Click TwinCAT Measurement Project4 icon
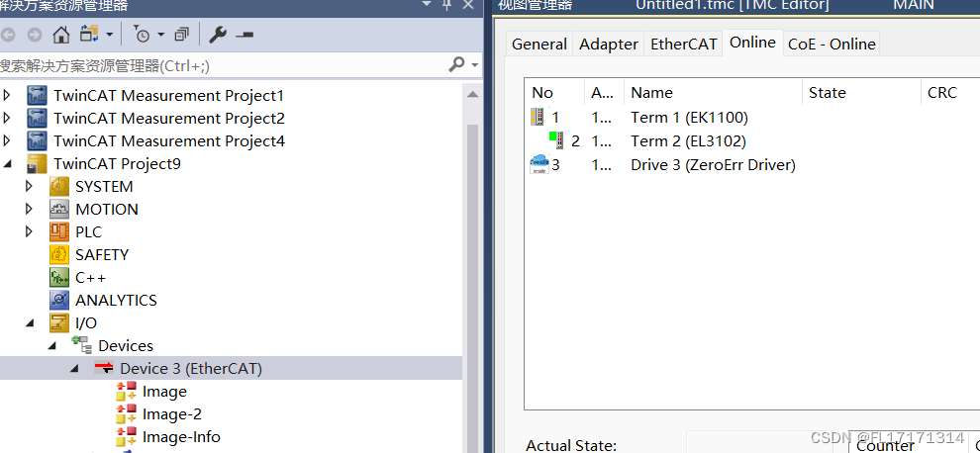980x453 pixels. tap(37, 141)
